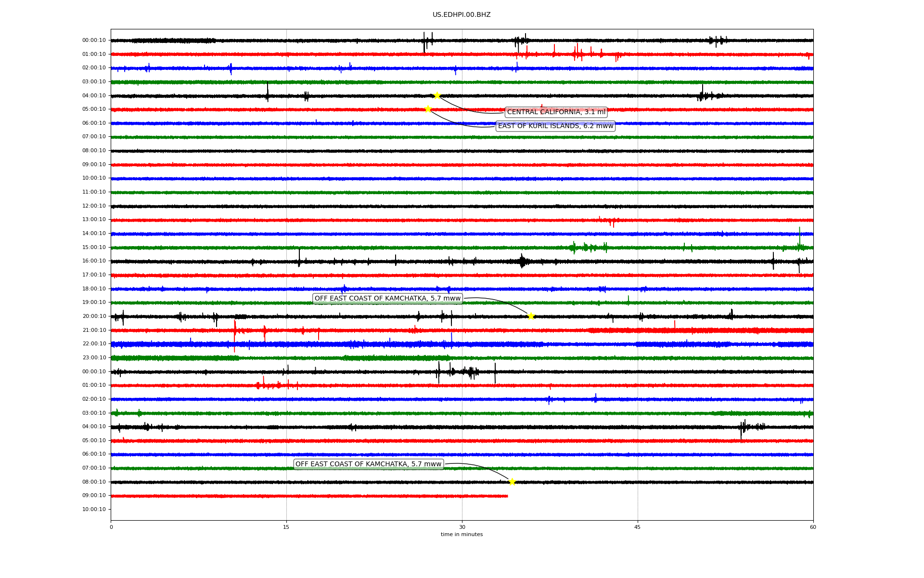The image size is (924, 578).
Task: Click the 22:00:10 row label
Action: (94, 344)
